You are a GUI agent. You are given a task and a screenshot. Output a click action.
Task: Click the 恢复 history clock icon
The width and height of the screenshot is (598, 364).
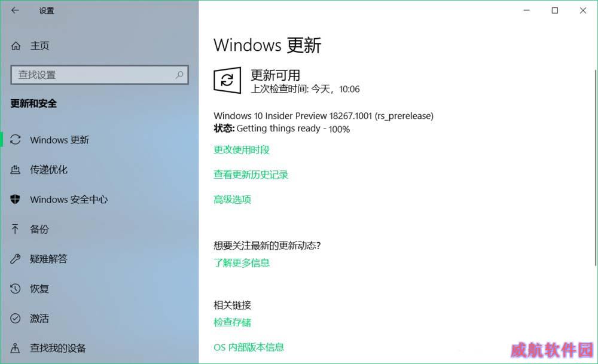pos(16,289)
